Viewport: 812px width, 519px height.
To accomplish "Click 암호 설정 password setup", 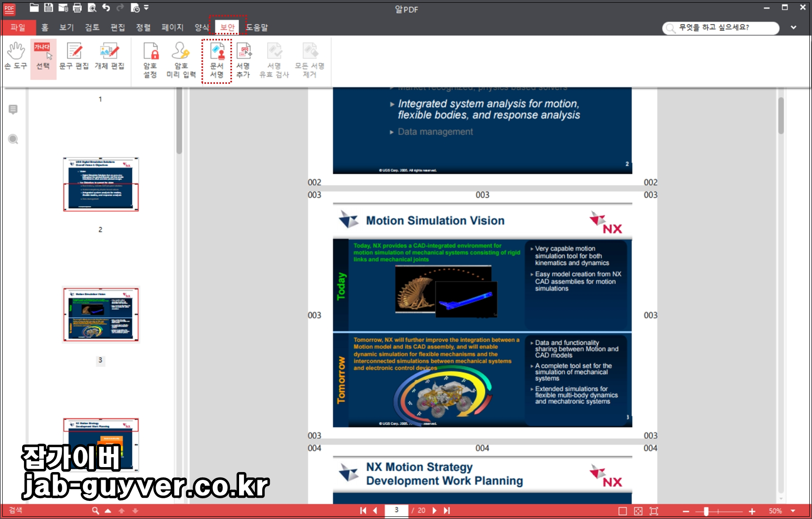I will (151, 60).
